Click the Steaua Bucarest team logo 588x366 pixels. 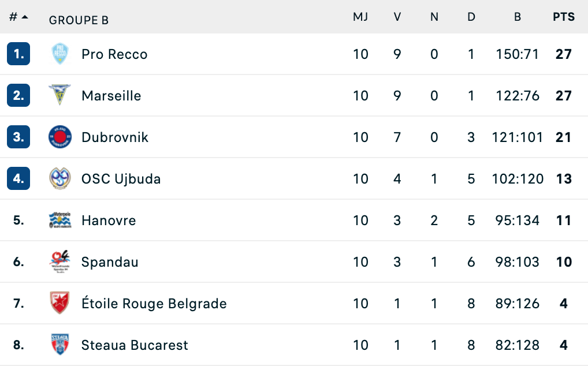point(59,345)
